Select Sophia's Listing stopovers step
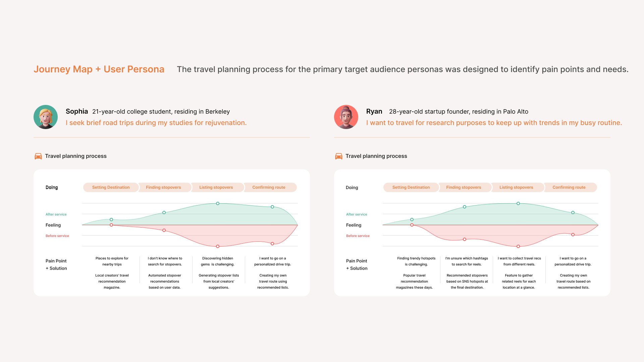 [x=216, y=187]
